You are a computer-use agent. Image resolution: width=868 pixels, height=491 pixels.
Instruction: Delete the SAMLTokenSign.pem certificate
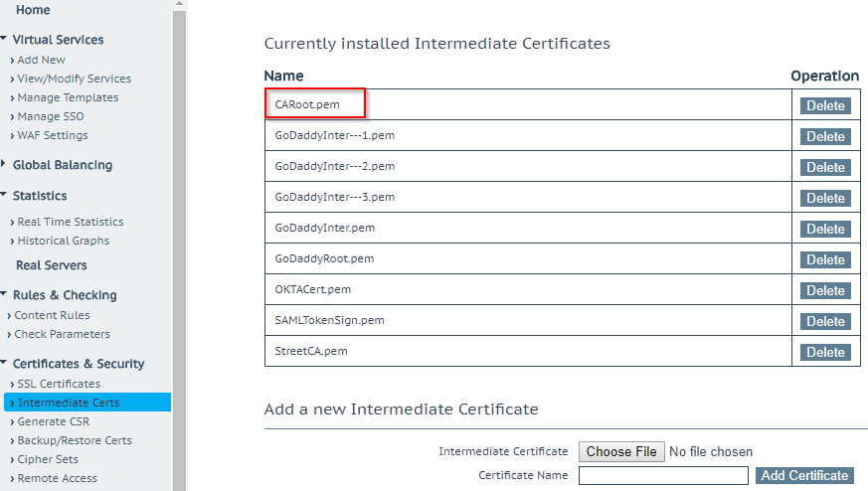825,321
